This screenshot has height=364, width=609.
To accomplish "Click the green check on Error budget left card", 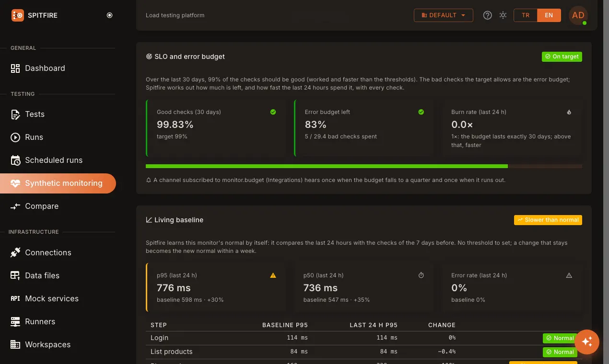I will [x=421, y=112].
